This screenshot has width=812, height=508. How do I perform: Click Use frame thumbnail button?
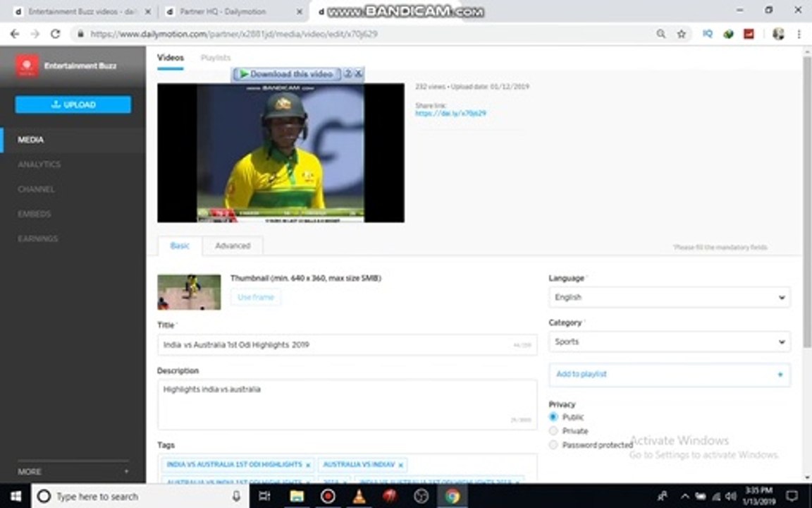[255, 298]
